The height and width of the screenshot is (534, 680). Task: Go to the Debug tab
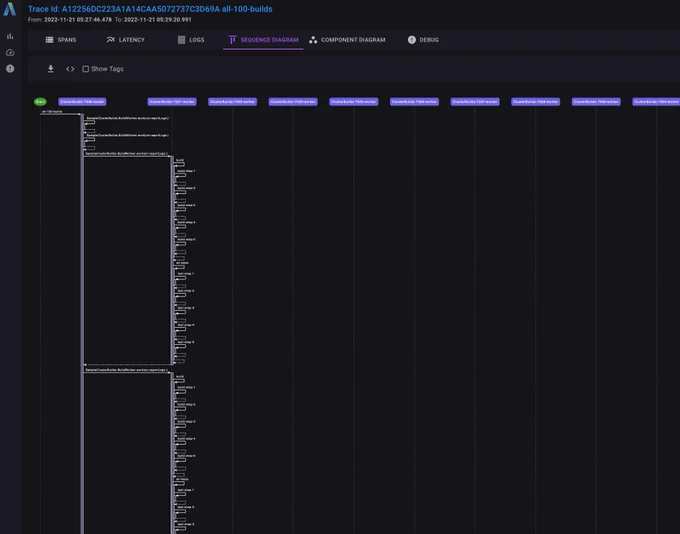423,40
